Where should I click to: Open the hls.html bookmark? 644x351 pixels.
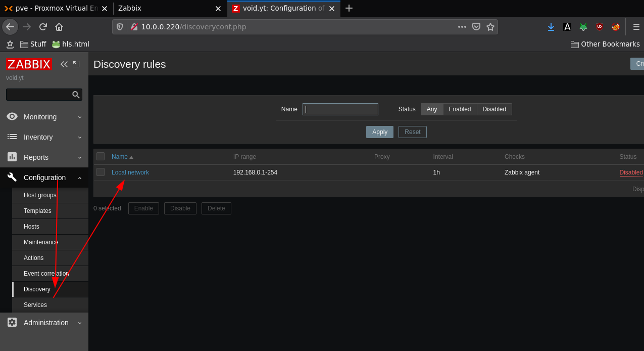[71, 44]
